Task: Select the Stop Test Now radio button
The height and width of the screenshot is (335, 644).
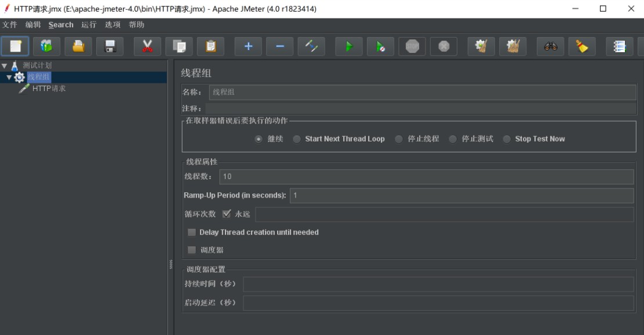Action: (507, 139)
